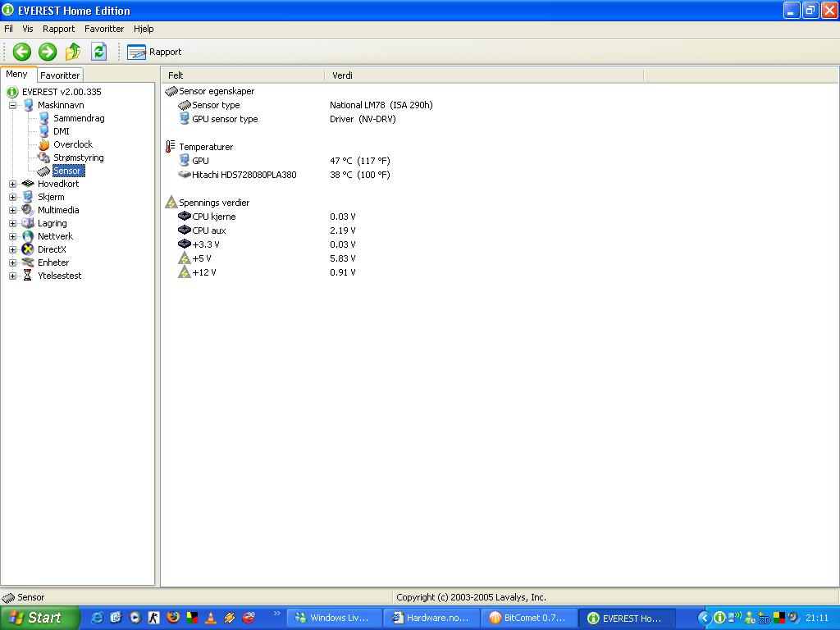Open the DMI page
Image resolution: width=840 pixels, height=630 pixels.
pyautogui.click(x=61, y=131)
